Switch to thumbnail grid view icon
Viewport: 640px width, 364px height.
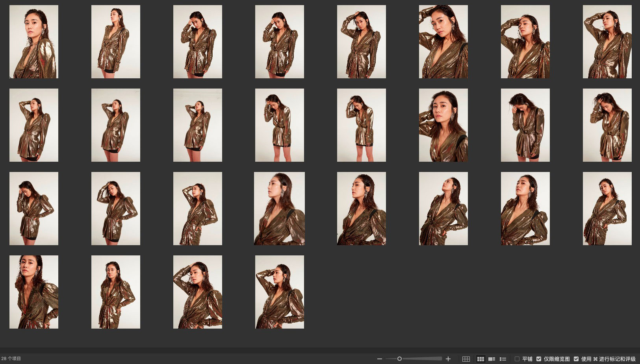480,359
